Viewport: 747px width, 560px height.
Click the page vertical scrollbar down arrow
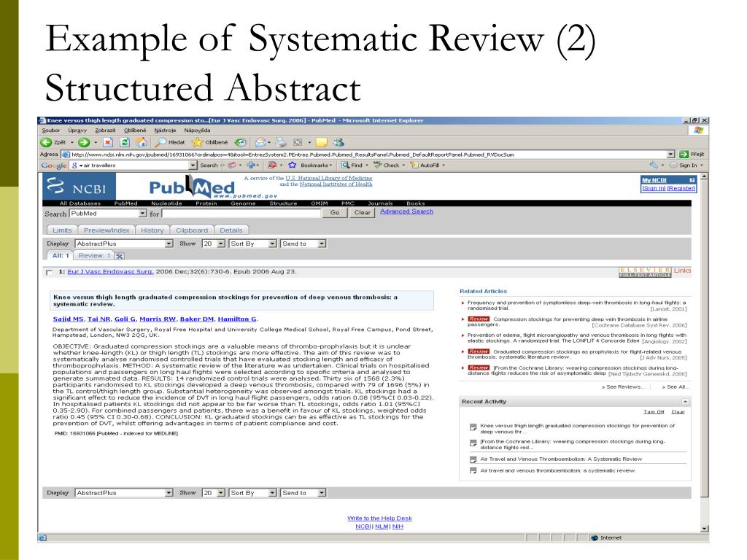pos(704,529)
